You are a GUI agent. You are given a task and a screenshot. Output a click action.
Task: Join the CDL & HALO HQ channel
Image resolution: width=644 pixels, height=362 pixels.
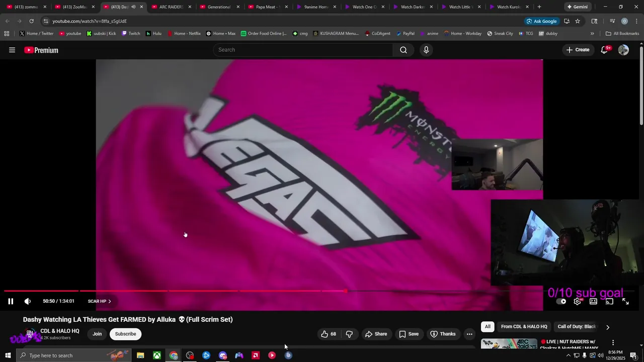pos(97,334)
